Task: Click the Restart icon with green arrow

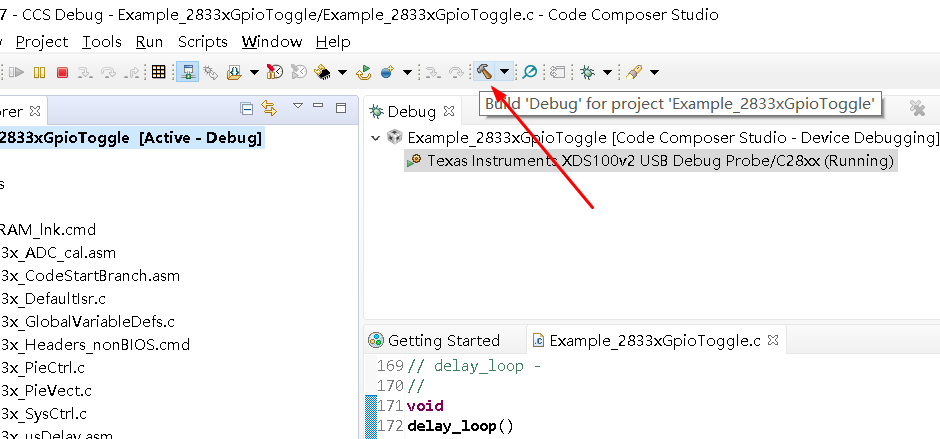Action: click(363, 73)
